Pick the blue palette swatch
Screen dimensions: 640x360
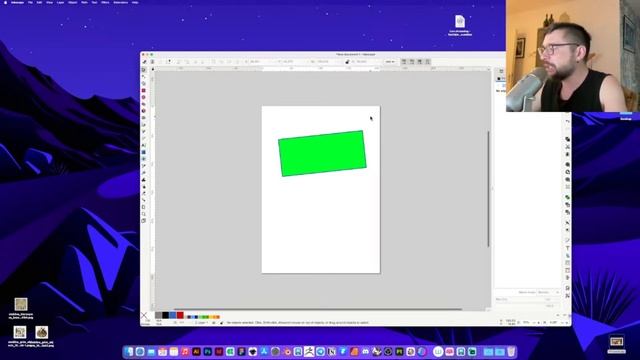tap(173, 315)
